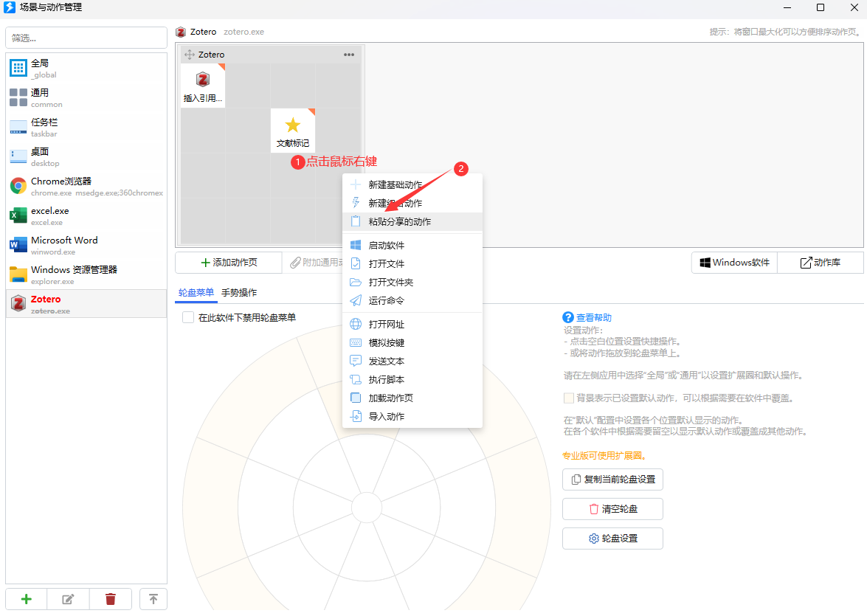867x616 pixels.
Task: Click the Zotero icon in the header
Action: (181, 32)
